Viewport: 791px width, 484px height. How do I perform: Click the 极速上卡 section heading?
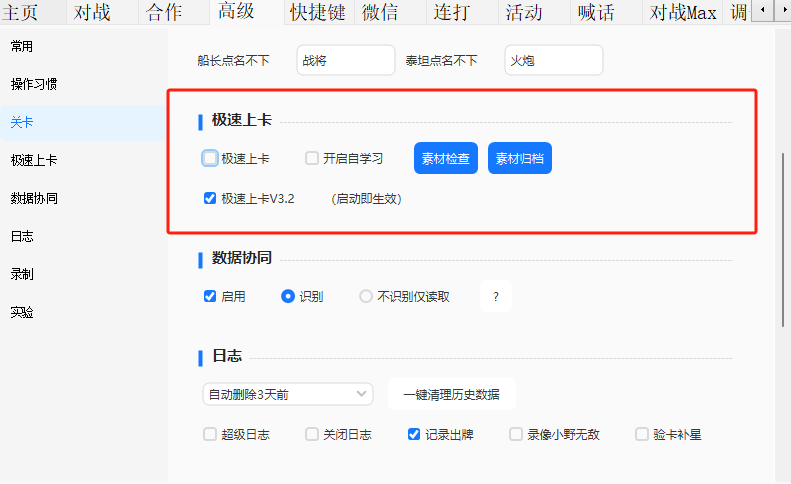tap(242, 120)
